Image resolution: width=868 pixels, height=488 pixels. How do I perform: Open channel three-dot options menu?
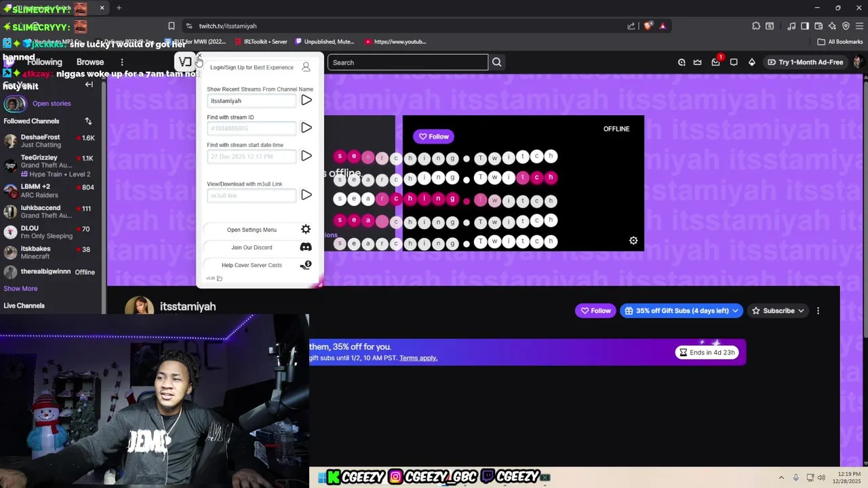click(x=818, y=310)
